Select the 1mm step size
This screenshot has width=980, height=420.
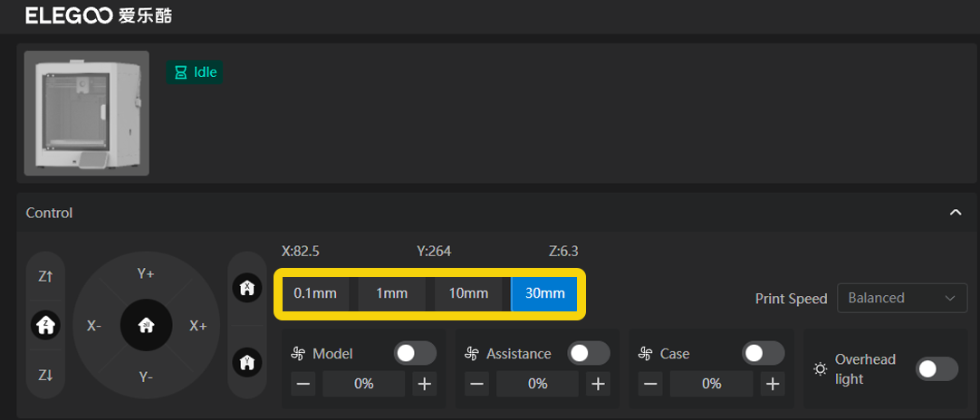pyautogui.click(x=391, y=293)
